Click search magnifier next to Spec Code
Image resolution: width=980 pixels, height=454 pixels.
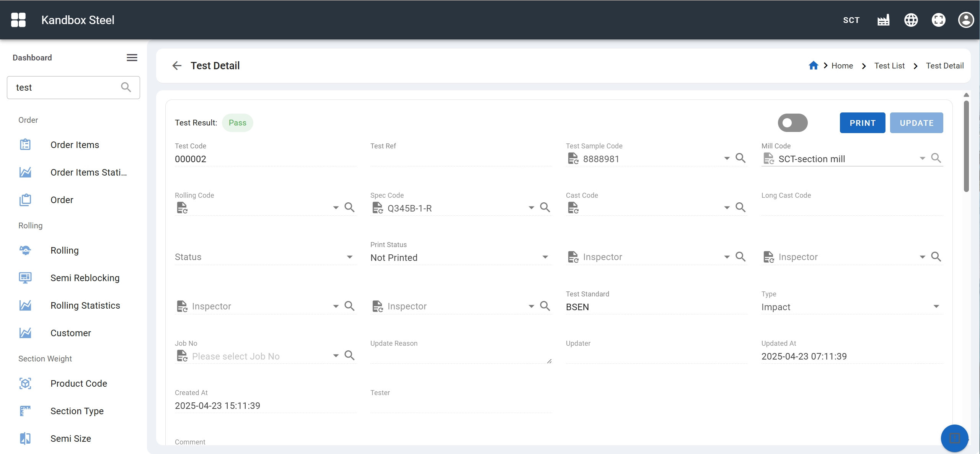[x=545, y=207]
